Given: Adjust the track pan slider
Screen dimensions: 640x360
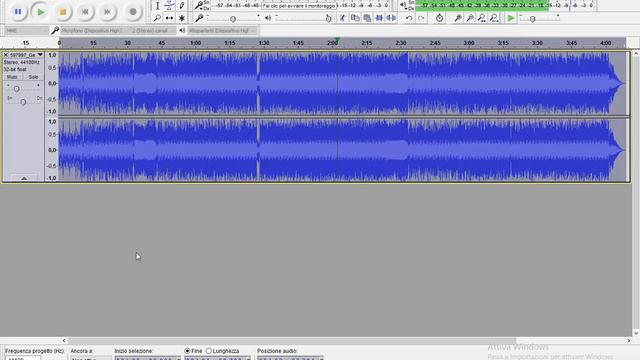Looking at the screenshot, I should click(x=23, y=101).
